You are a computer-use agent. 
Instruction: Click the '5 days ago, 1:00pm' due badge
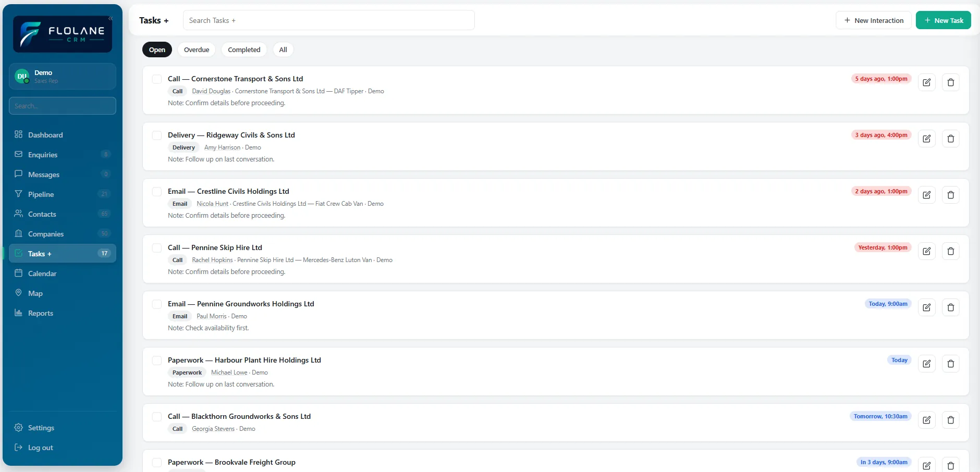881,79
